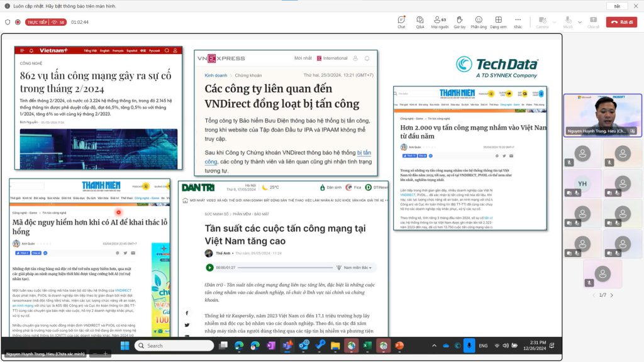This screenshot has height=362, width=644.
Task: Click the red recording indicator icon
Action: click(x=18, y=22)
